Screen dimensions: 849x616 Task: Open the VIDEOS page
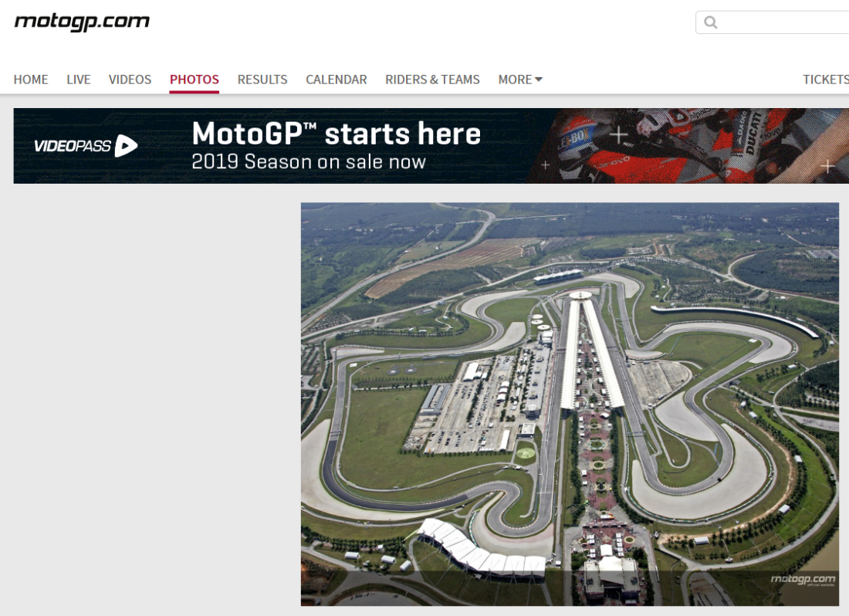pyautogui.click(x=130, y=80)
